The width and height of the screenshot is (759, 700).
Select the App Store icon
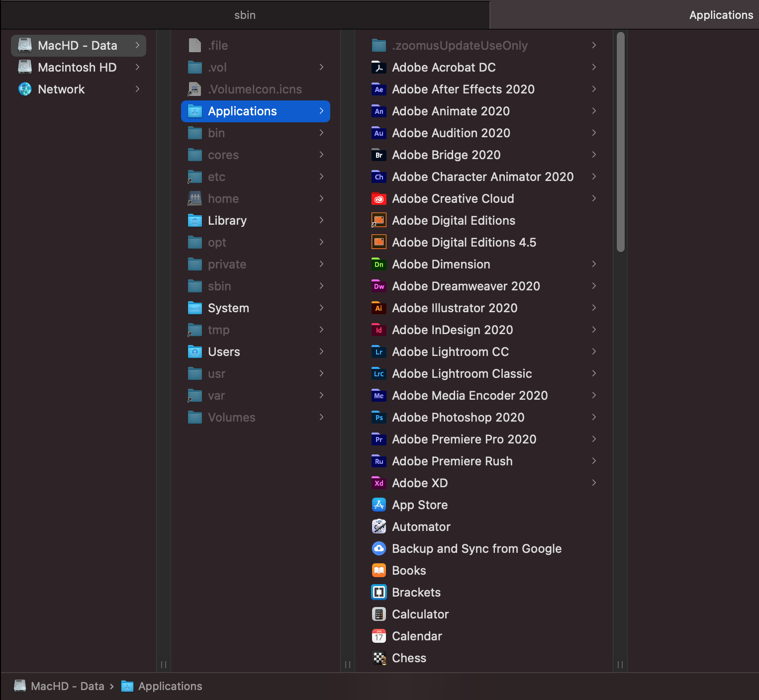pyautogui.click(x=379, y=505)
